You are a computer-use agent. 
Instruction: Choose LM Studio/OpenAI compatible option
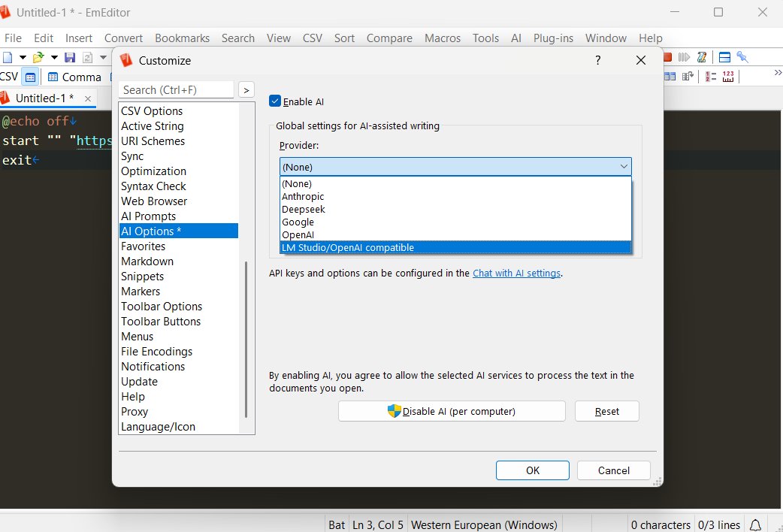tap(455, 247)
